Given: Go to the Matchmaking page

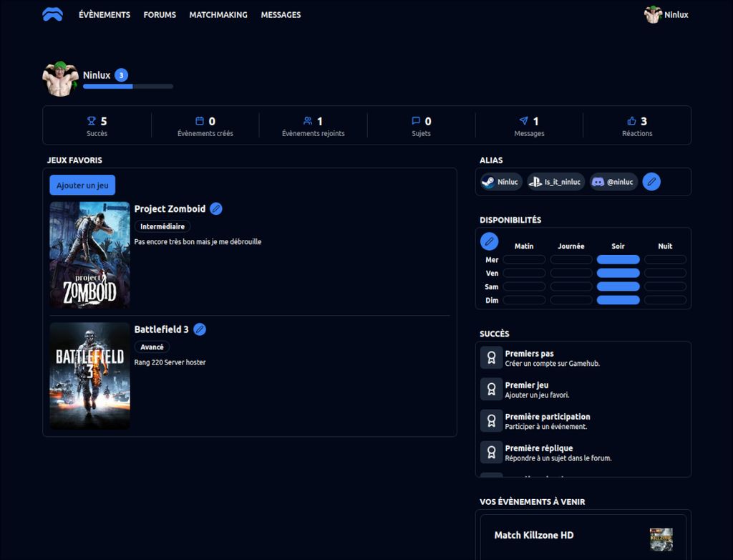Looking at the screenshot, I should [218, 14].
